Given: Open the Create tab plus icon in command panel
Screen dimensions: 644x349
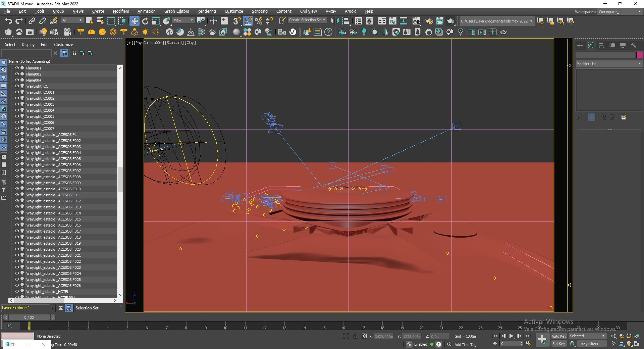Looking at the screenshot, I should (x=580, y=45).
